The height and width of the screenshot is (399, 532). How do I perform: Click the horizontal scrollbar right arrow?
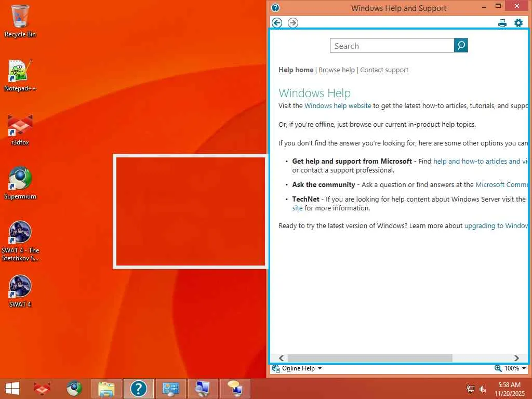[x=516, y=358]
